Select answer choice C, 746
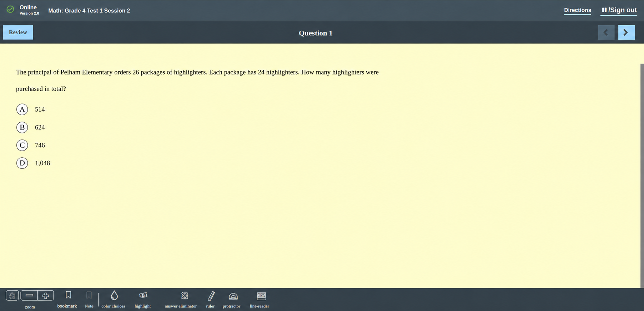 22,145
